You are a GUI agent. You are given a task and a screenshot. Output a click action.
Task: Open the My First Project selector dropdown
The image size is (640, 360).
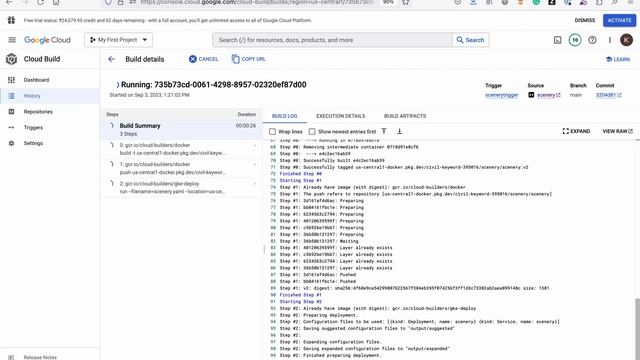118,40
